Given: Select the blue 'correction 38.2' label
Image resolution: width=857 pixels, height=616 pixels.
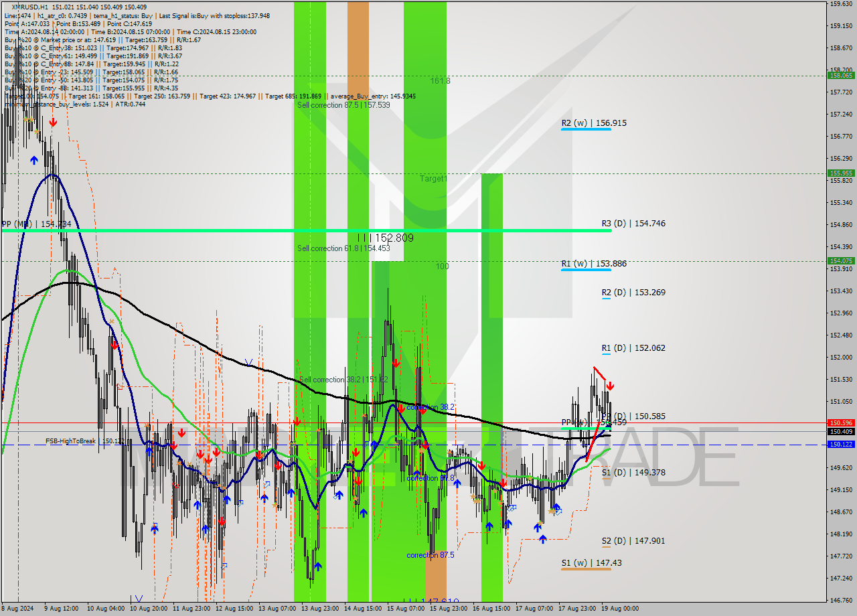Looking at the screenshot, I should 431,407.
